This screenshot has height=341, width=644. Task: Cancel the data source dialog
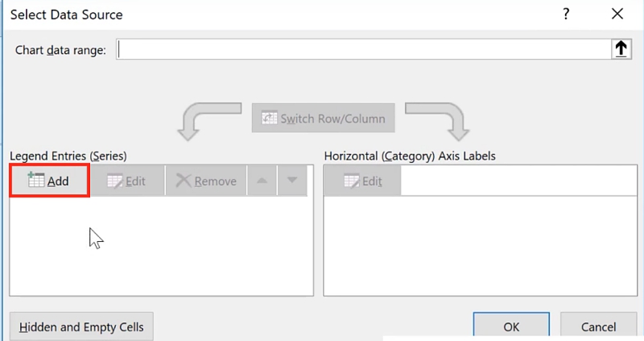[599, 326]
